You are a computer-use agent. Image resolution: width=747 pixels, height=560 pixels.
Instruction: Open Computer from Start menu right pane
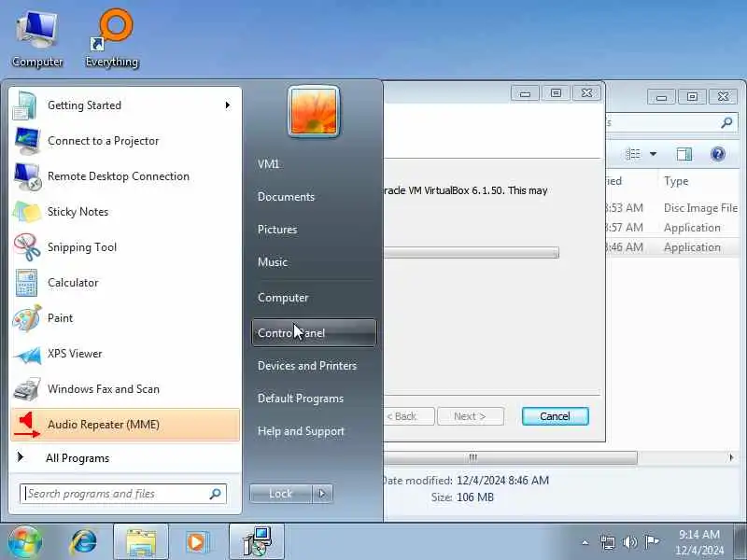point(283,298)
